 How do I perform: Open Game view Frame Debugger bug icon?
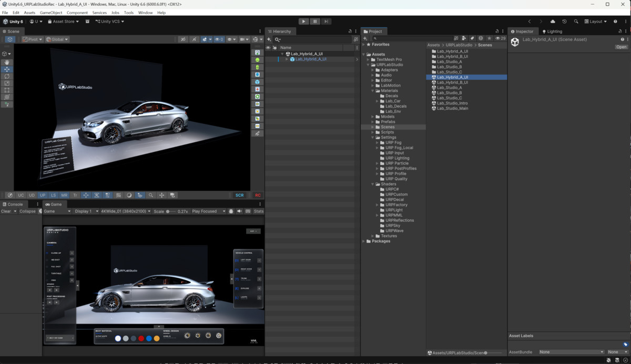(x=232, y=211)
